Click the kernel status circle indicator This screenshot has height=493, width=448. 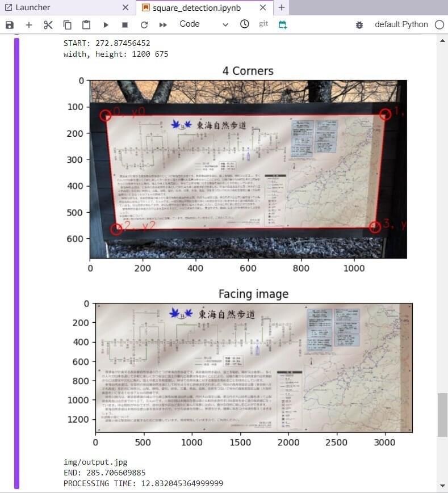pos(439,25)
